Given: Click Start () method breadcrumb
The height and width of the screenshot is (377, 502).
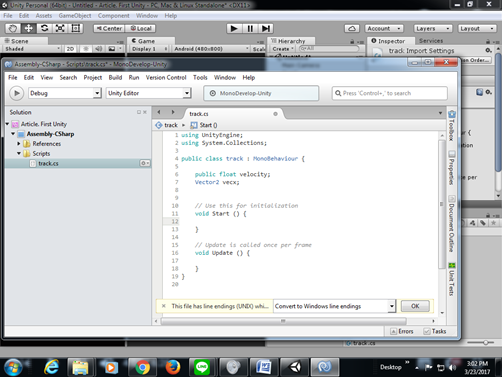Looking at the screenshot, I should pos(204,125).
